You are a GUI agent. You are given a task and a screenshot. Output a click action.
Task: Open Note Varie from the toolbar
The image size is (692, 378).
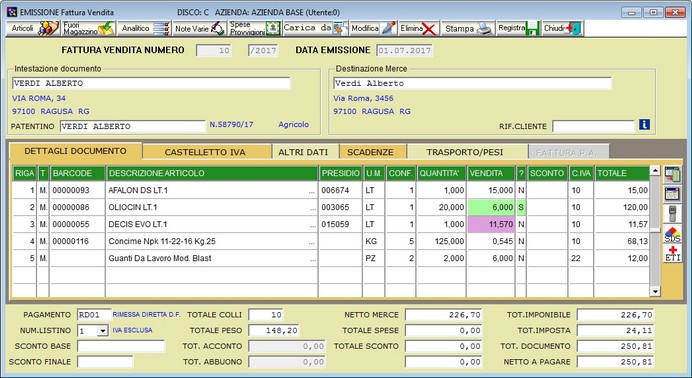point(199,29)
